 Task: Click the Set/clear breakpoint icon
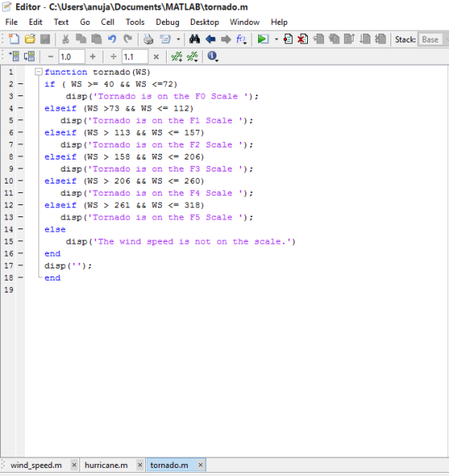tap(288, 39)
